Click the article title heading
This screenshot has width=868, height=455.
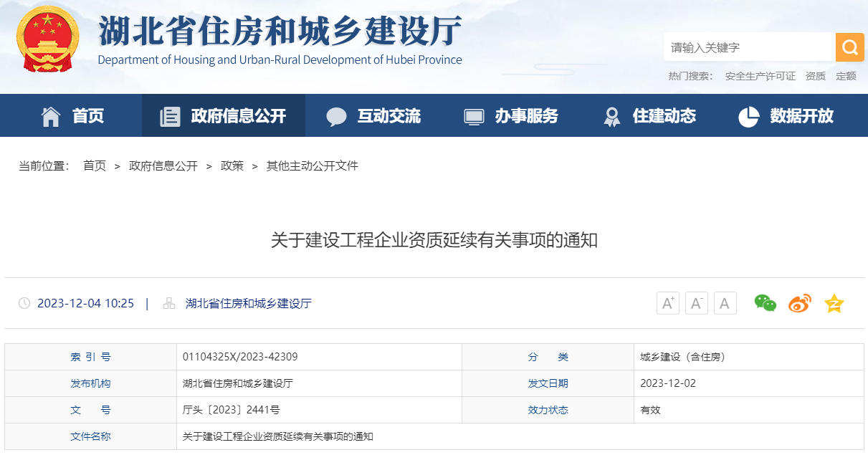click(434, 240)
